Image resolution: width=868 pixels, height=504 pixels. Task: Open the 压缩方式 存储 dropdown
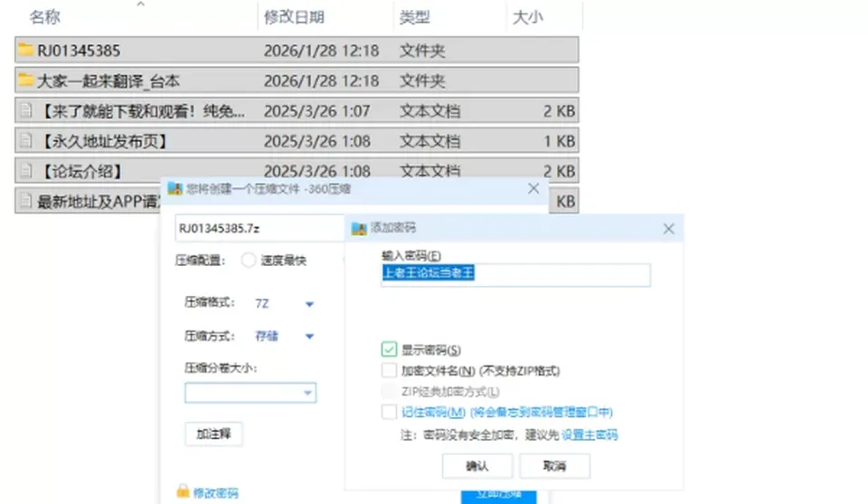click(x=309, y=336)
